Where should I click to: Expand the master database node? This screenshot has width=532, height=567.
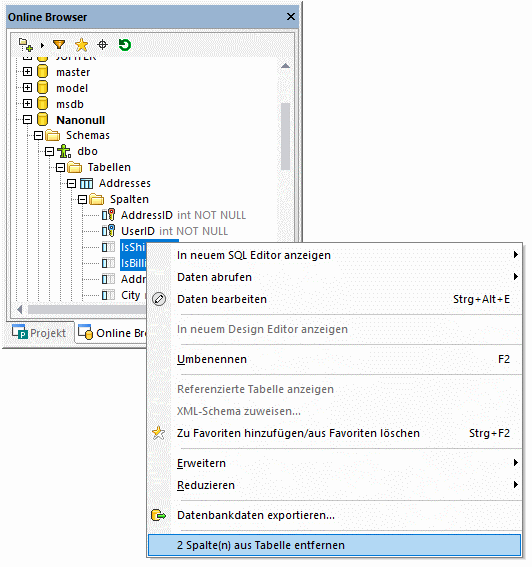[x=27, y=72]
